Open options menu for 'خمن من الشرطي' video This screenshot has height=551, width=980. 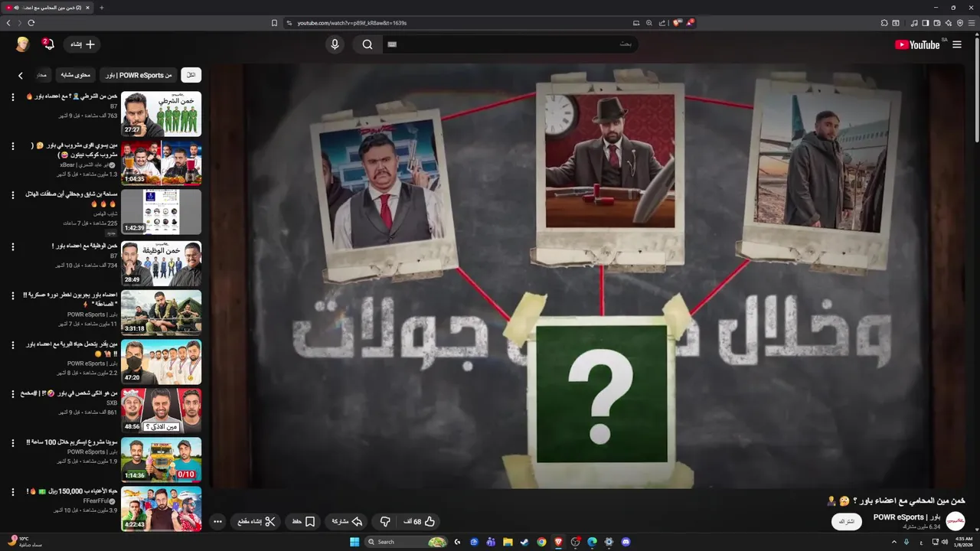(13, 97)
